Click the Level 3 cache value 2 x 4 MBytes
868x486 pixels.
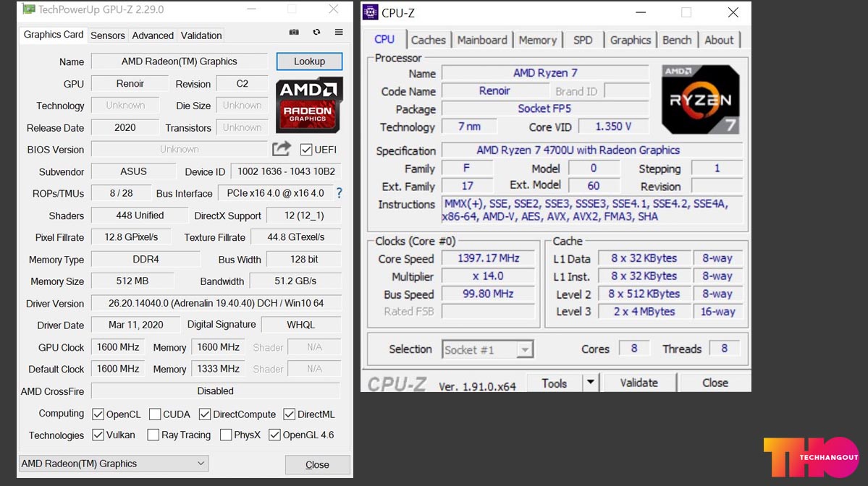point(644,311)
